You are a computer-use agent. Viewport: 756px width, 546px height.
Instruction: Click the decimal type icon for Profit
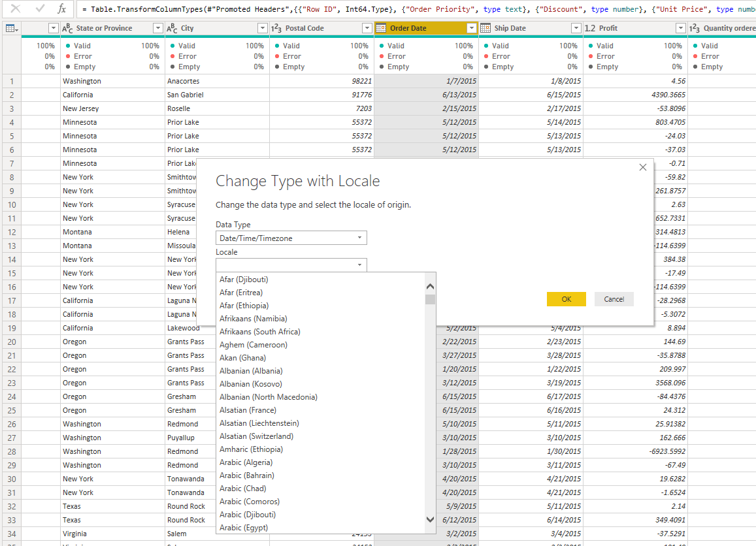590,29
